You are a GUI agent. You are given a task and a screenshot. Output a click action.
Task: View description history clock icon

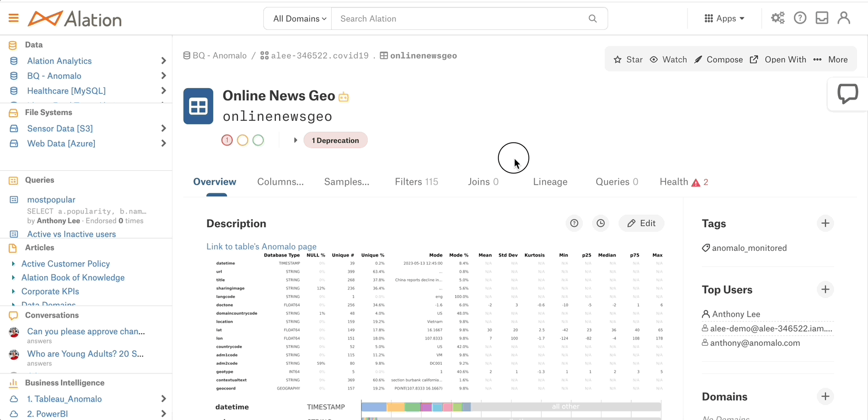601,223
